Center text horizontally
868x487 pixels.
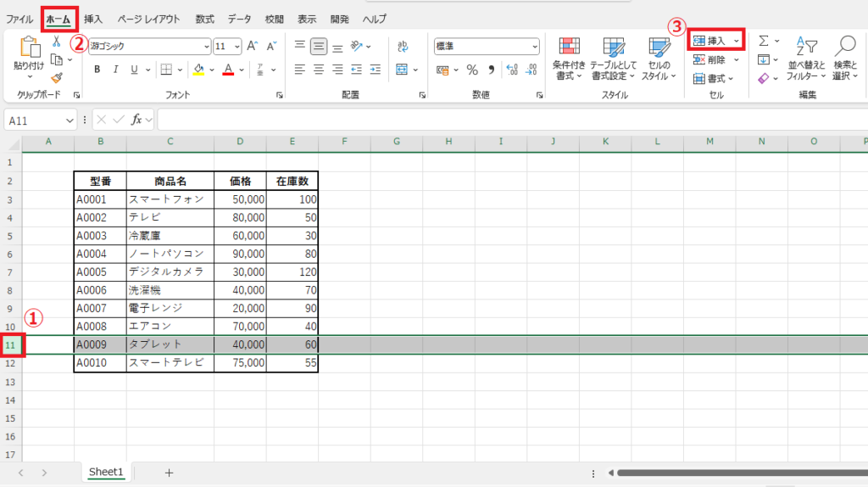point(319,70)
